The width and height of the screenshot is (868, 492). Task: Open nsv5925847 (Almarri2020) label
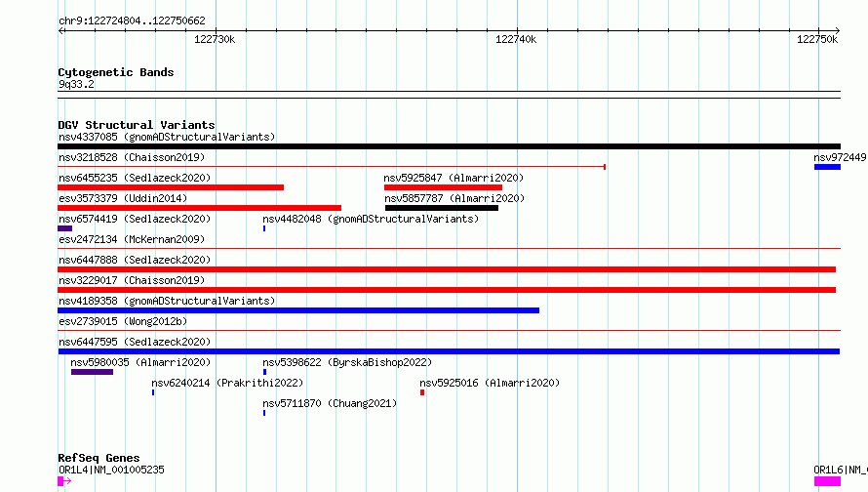(x=454, y=178)
